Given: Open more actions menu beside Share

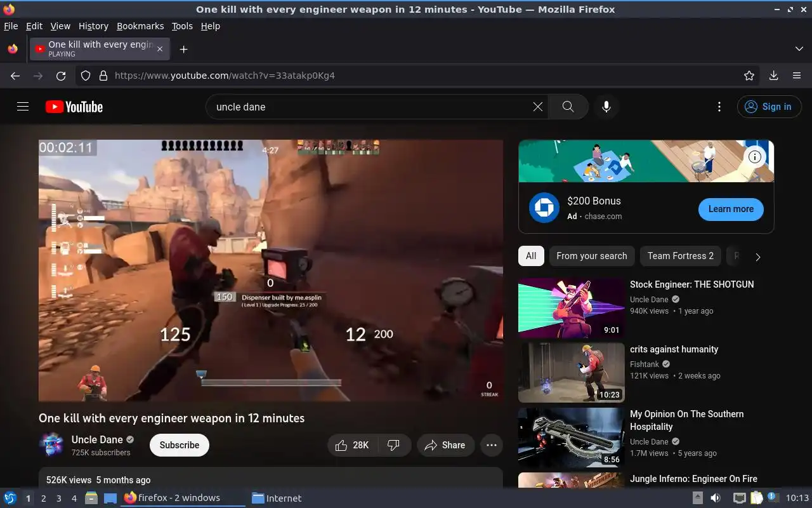Looking at the screenshot, I should click(492, 445).
